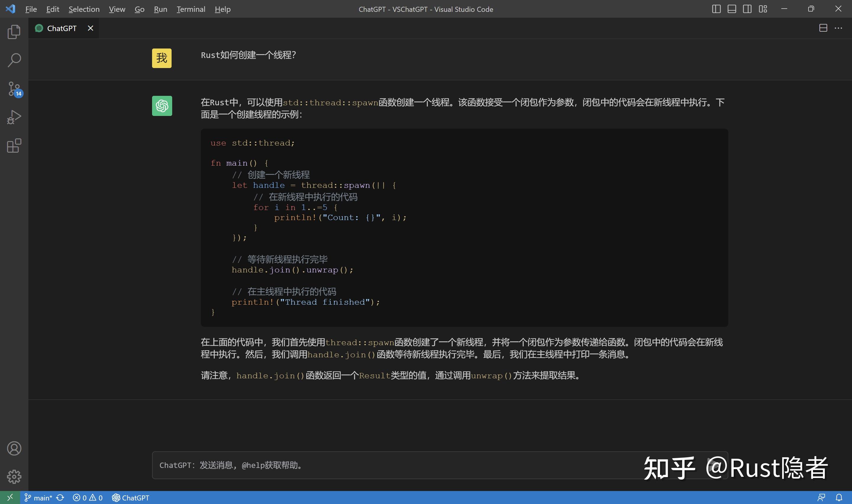Screen dimensions: 852x504
Task: Open the Explorer view in activity bar
Action: 14,32
